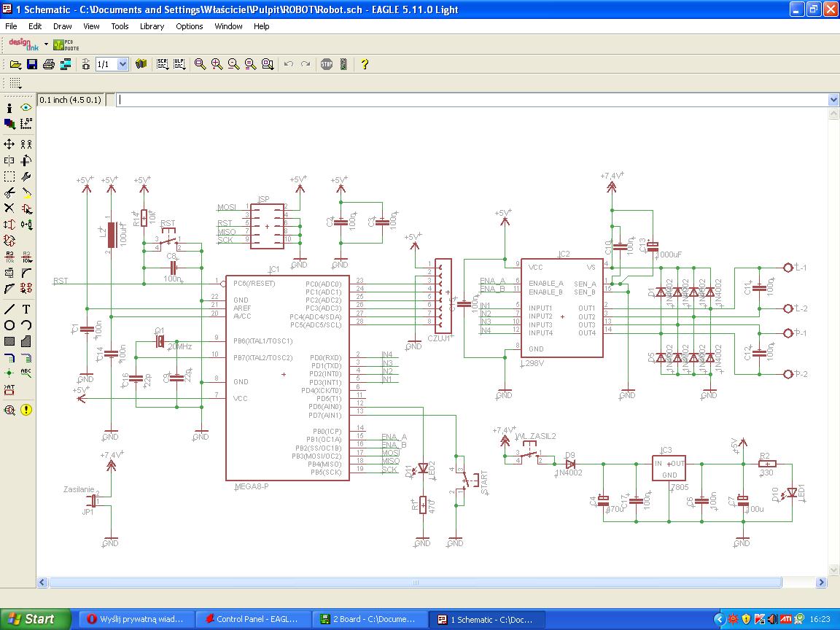Open the Library menu
Image resolution: width=840 pixels, height=630 pixels.
tap(152, 26)
